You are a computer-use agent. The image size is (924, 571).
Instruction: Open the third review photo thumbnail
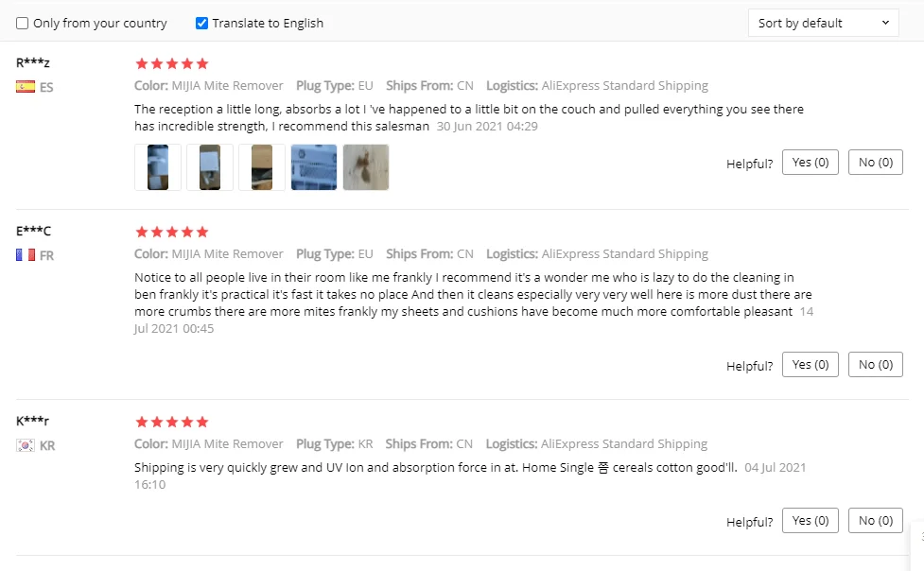click(262, 167)
